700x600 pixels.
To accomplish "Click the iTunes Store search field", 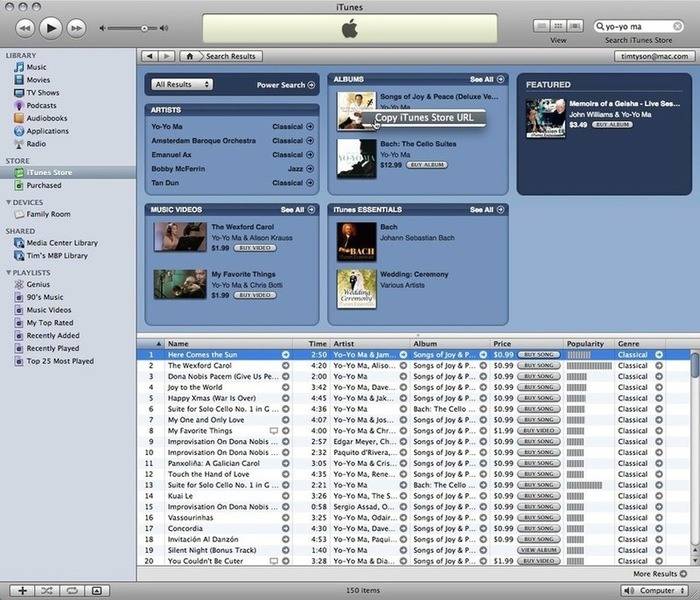I will click(x=638, y=26).
